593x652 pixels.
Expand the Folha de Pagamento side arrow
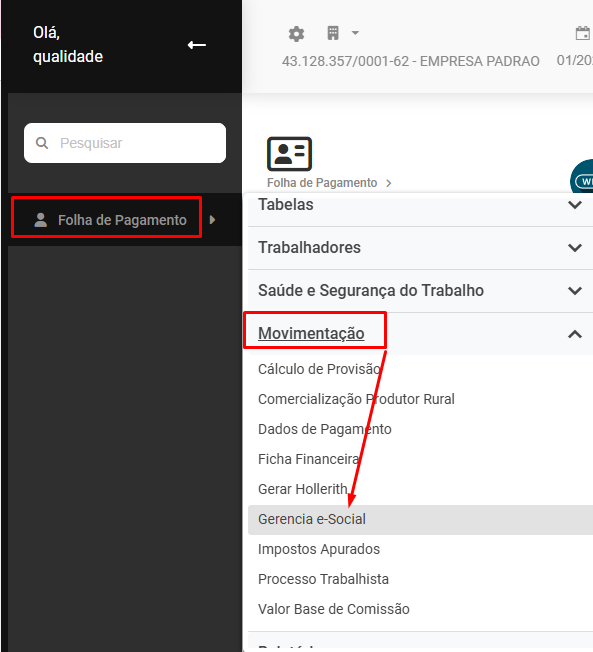pyautogui.click(x=212, y=220)
